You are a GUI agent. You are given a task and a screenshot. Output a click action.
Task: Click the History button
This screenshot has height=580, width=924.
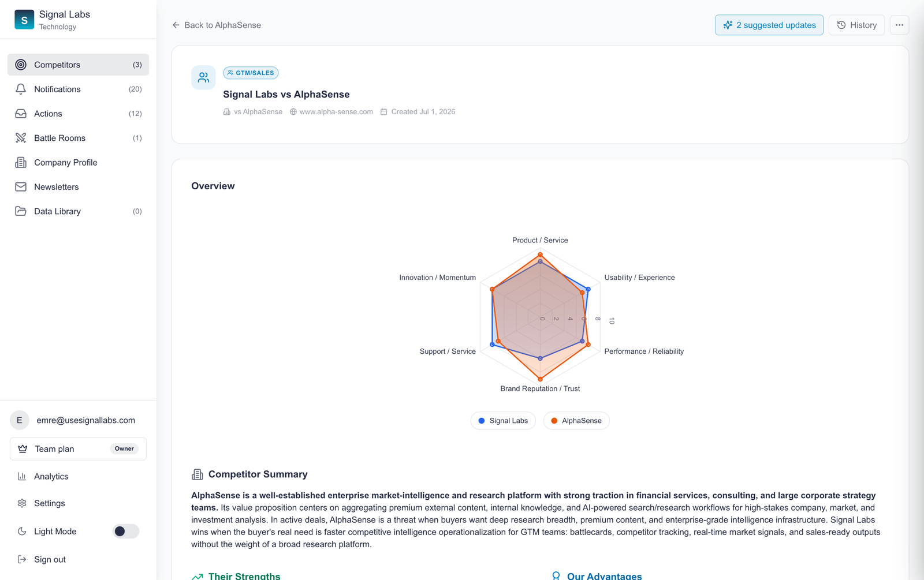[x=856, y=25]
